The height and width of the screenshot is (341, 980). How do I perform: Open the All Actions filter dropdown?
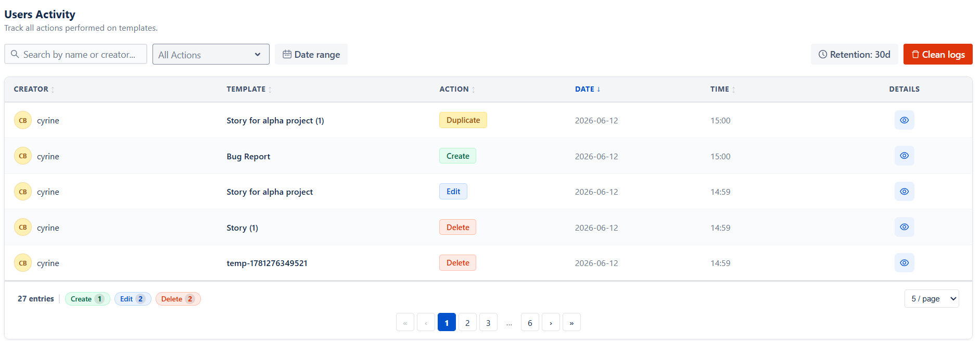pos(211,54)
